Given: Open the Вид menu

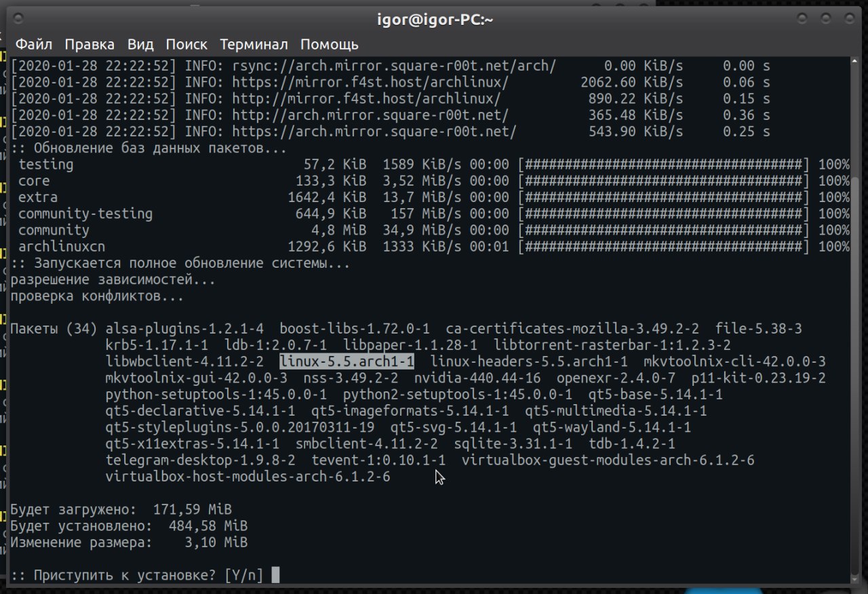Looking at the screenshot, I should tap(140, 45).
